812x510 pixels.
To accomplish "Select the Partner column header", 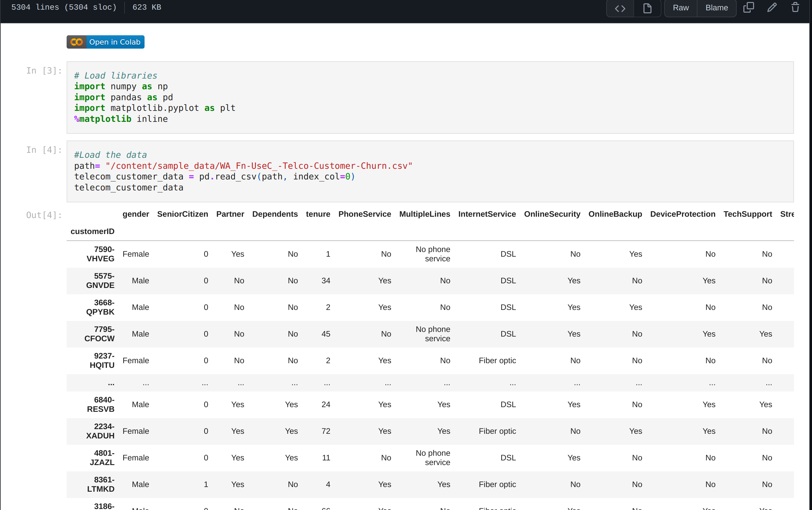I will pyautogui.click(x=230, y=214).
